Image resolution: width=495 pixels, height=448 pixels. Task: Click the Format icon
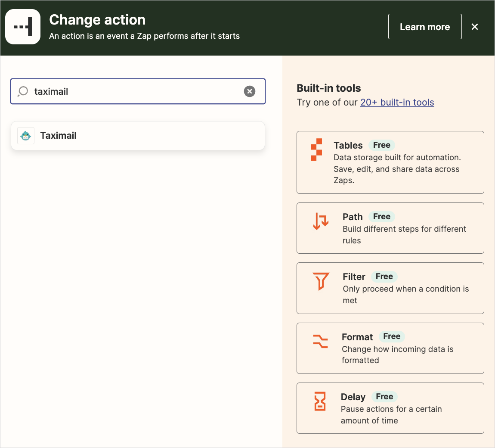(320, 341)
